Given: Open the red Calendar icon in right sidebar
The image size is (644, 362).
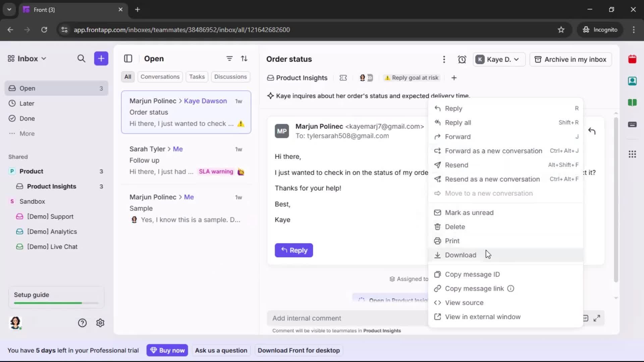Looking at the screenshot, I should pos(633,59).
